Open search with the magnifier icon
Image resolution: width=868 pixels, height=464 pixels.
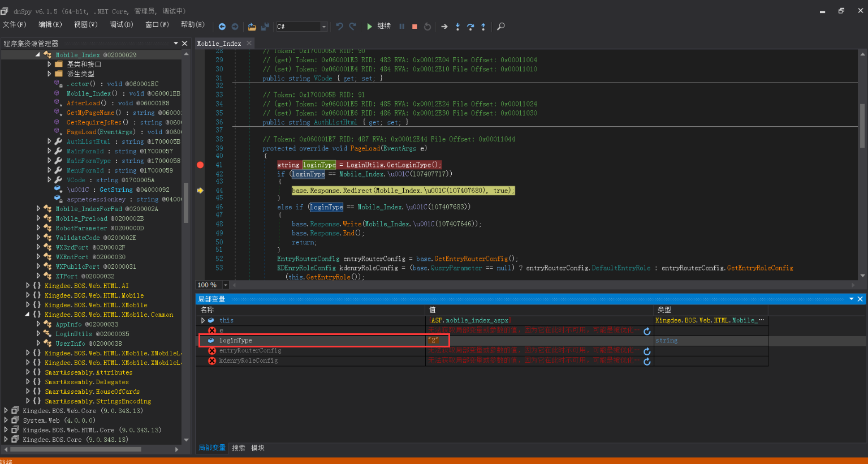point(500,27)
